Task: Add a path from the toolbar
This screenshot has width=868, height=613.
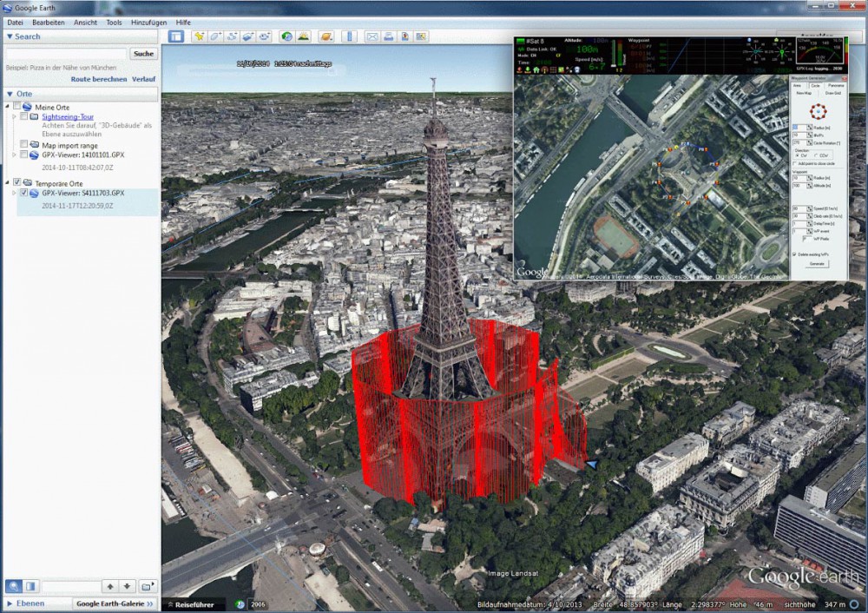Action: point(232,36)
